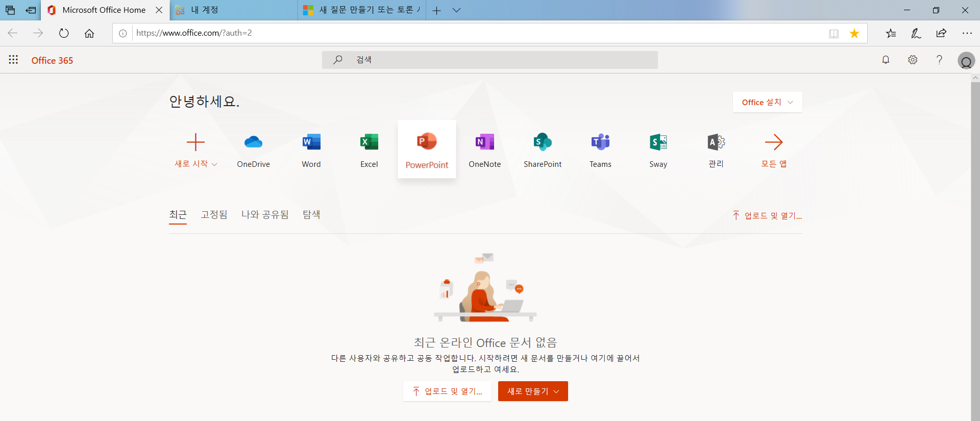Click the page scrollbar up arrow
This screenshot has width=980, height=421.
click(x=975, y=78)
